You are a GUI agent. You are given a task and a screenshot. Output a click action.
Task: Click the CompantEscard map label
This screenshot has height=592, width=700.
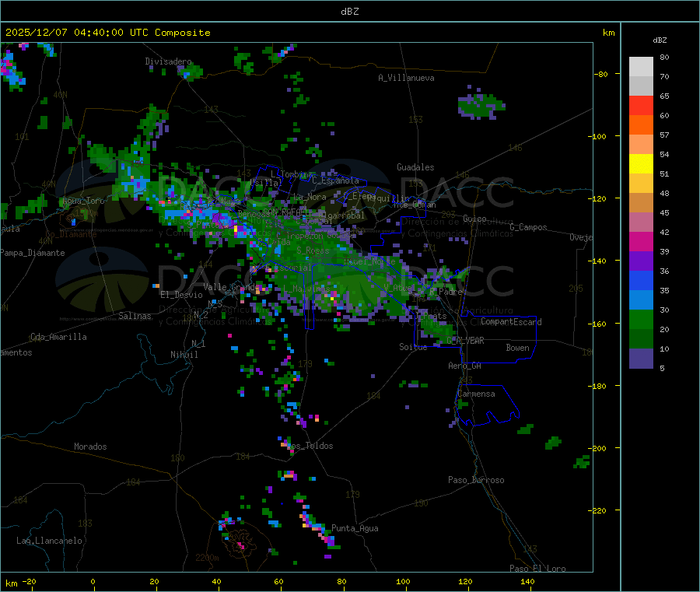(511, 322)
